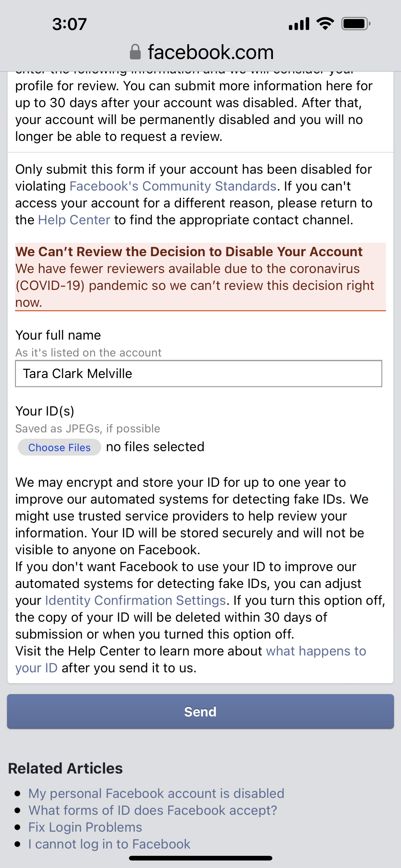Open the Help Center link
This screenshot has height=868, width=401.
point(74,220)
